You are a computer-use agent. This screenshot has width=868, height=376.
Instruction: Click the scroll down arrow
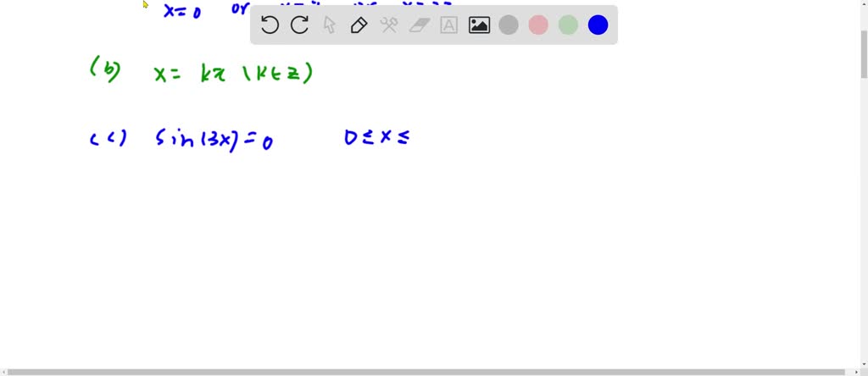coord(864,364)
